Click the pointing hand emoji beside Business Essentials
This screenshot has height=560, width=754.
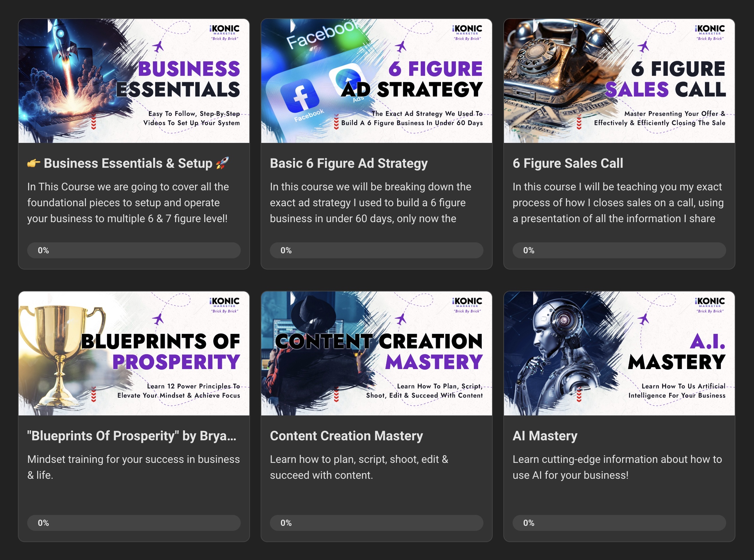point(33,163)
